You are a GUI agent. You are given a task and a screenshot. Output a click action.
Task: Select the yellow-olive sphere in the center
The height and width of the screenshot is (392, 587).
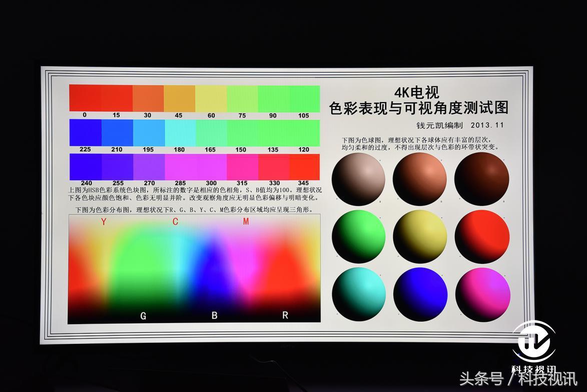click(420, 235)
